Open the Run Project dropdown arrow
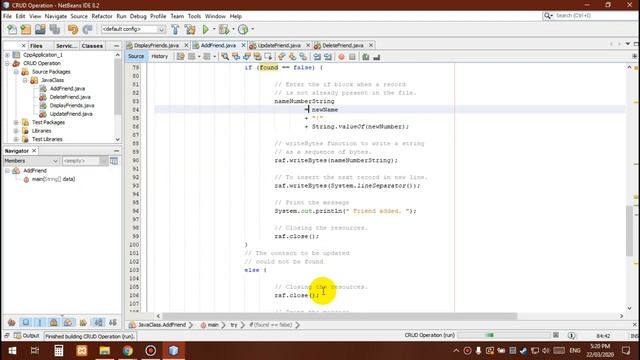 pos(214,29)
